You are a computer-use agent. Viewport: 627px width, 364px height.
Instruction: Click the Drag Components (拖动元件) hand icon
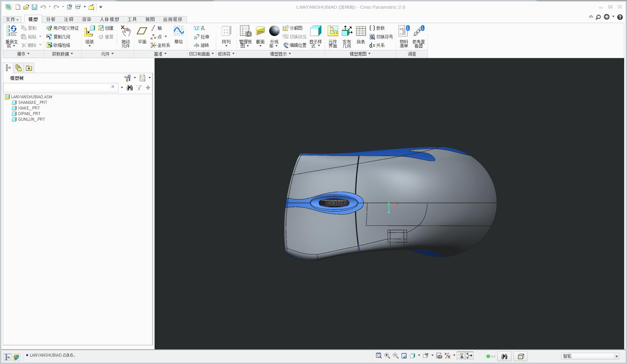click(x=125, y=31)
